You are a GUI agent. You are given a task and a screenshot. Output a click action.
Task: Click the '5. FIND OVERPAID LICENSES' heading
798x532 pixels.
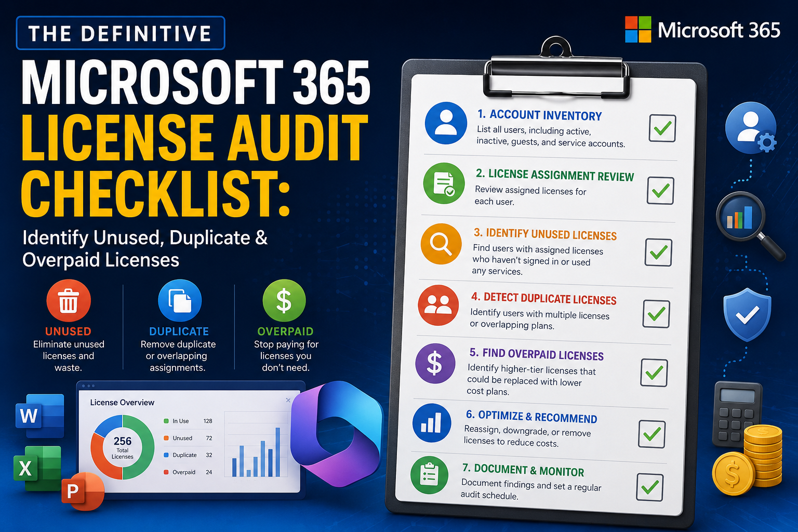[536, 354]
